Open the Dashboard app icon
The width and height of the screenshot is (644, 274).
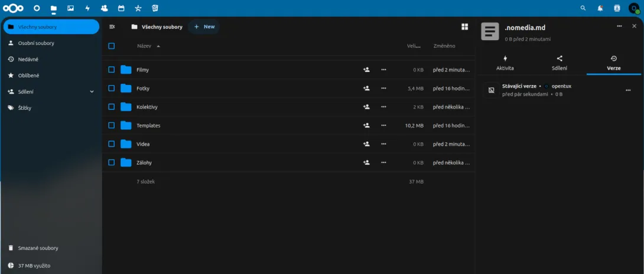(37, 8)
